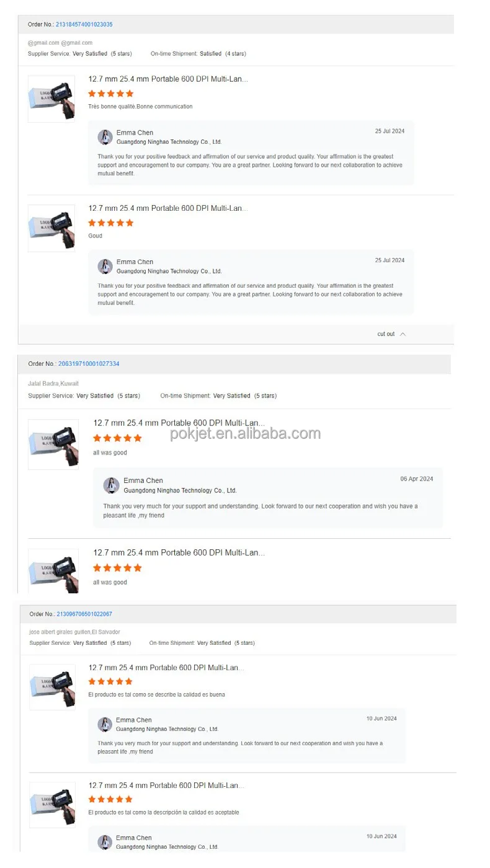Image resolution: width=490 pixels, height=868 pixels.
Task: Click Emma Chen avatar under calidad es buena review
Action: coord(105,724)
